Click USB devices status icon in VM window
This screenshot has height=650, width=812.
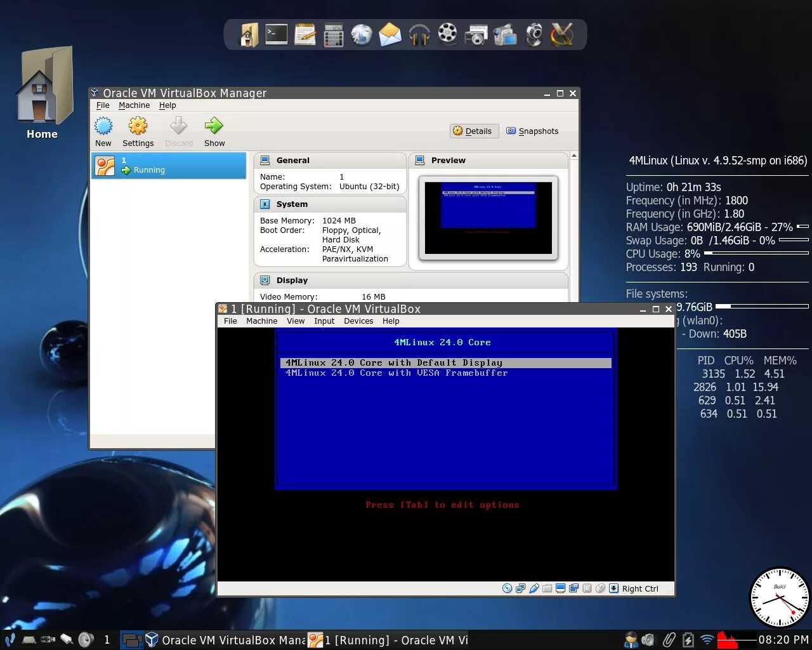point(534,588)
